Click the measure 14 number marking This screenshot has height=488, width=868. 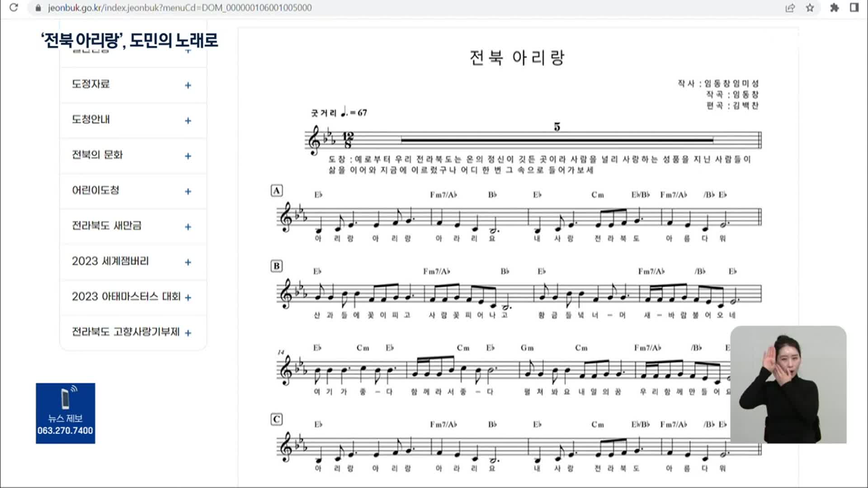pos(281,352)
